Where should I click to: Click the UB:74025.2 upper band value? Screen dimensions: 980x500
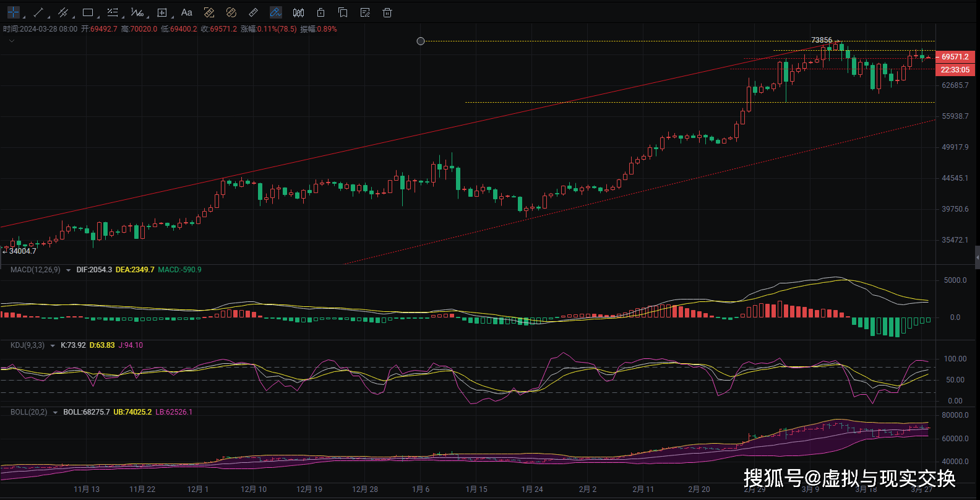[x=132, y=412]
